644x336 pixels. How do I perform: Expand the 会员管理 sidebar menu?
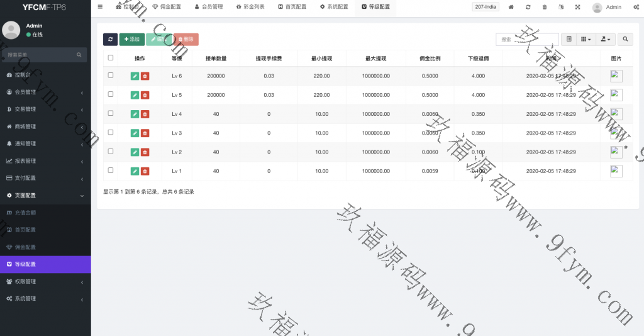(x=45, y=92)
